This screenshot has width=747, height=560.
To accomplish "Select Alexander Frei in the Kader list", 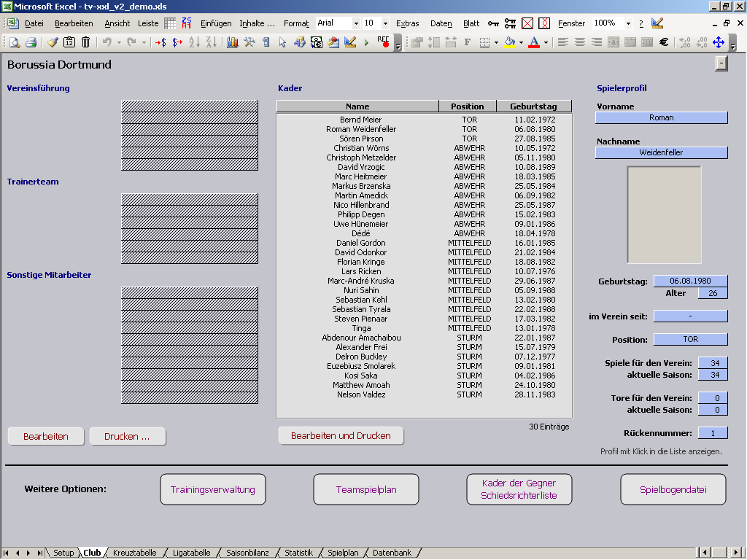I will (361, 347).
